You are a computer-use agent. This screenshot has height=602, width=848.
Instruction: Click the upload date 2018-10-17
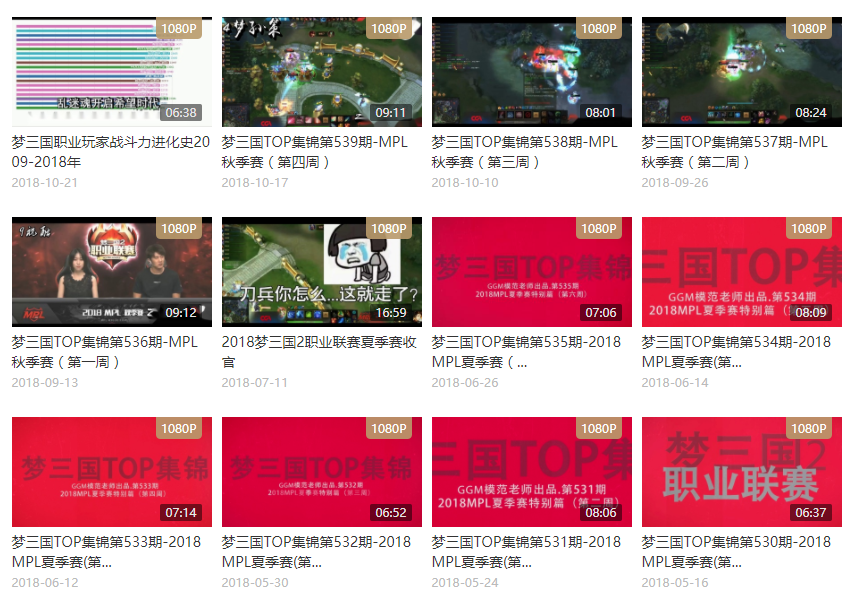[x=255, y=183]
